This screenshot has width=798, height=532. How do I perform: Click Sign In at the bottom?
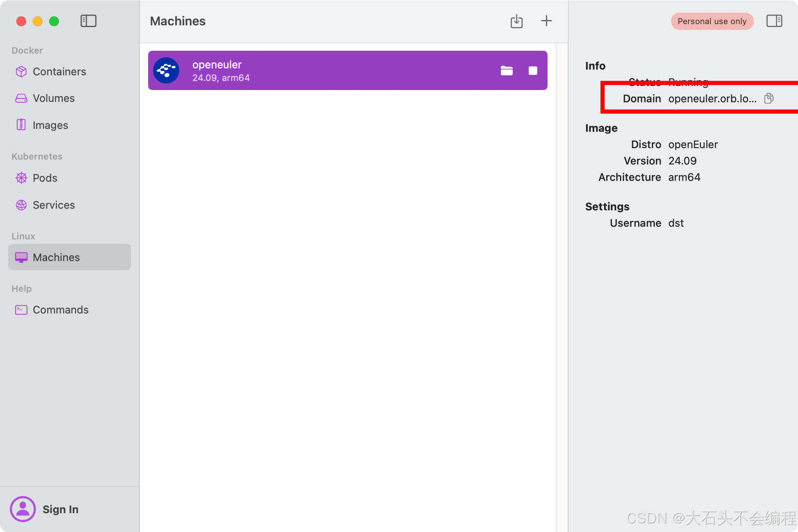61,509
